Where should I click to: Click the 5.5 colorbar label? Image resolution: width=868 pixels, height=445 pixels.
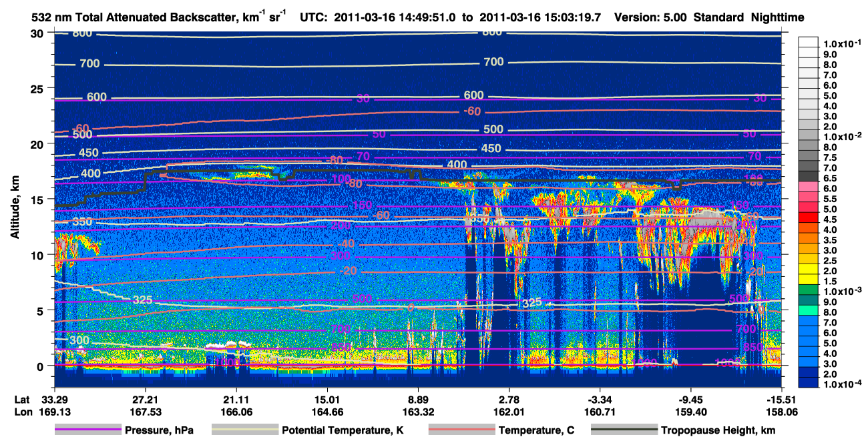coord(829,199)
